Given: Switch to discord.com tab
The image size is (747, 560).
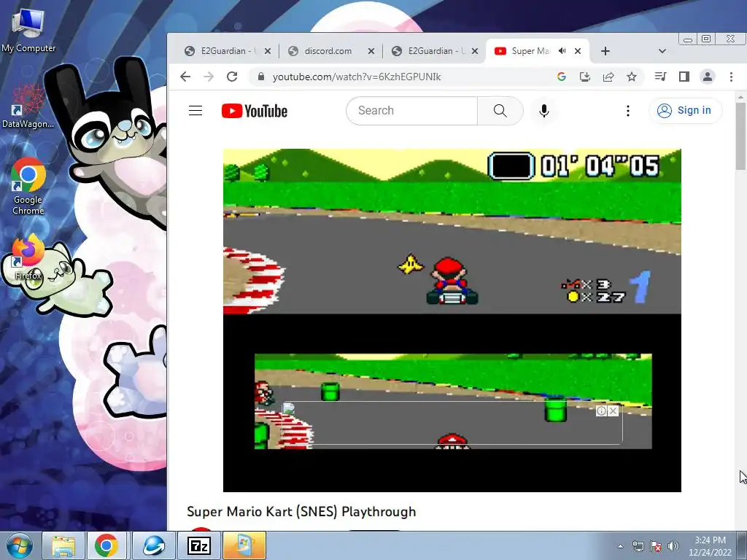Looking at the screenshot, I should click(x=328, y=51).
